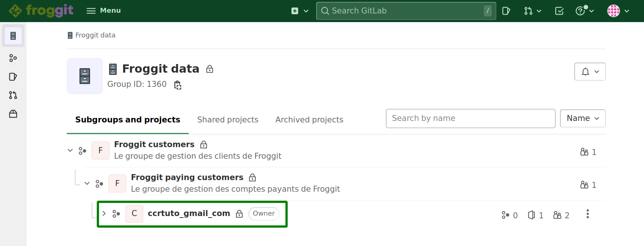Click the user avatar
The width and height of the screenshot is (644, 246).
tap(614, 11)
